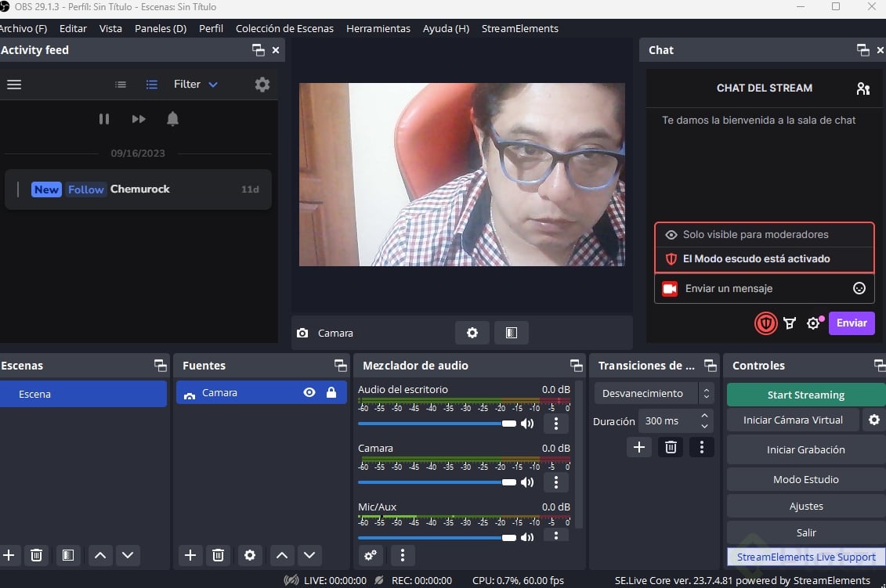
Task: Expand the Filter dropdown in Activity feed
Action: (196, 85)
